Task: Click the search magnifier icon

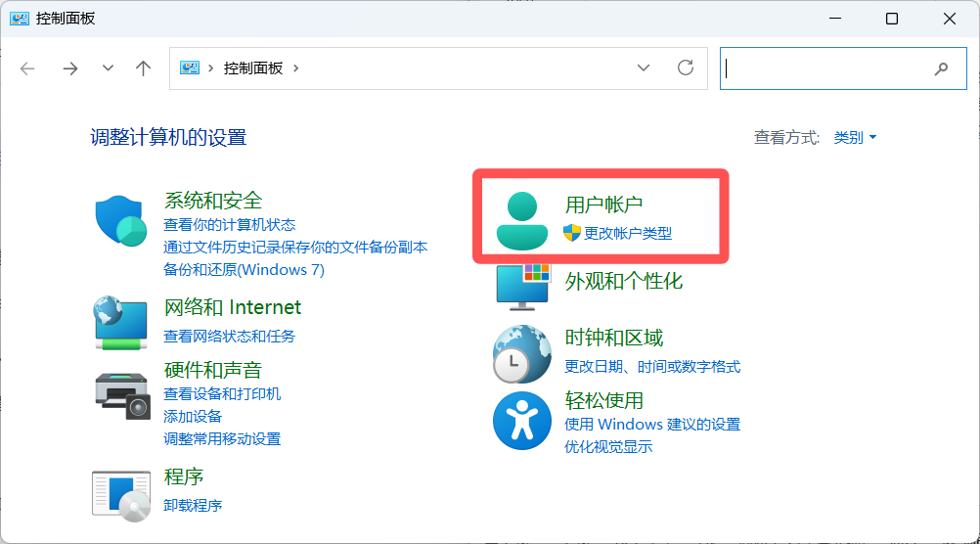Action: point(941,68)
